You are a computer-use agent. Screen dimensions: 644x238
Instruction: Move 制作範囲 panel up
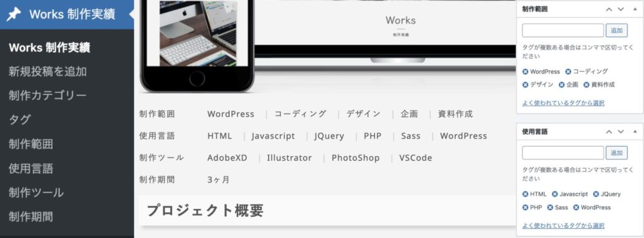pyautogui.click(x=609, y=9)
